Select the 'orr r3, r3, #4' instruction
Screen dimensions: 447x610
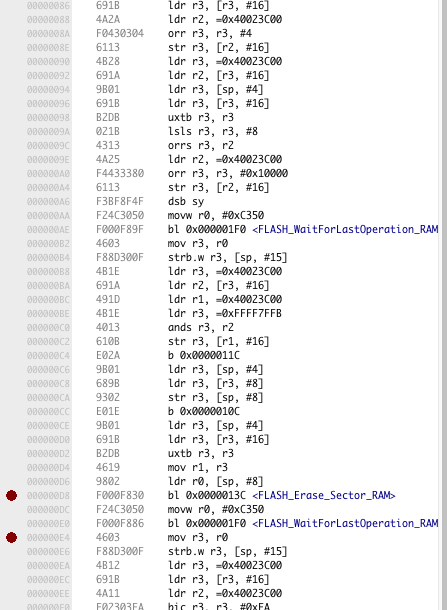click(x=210, y=33)
